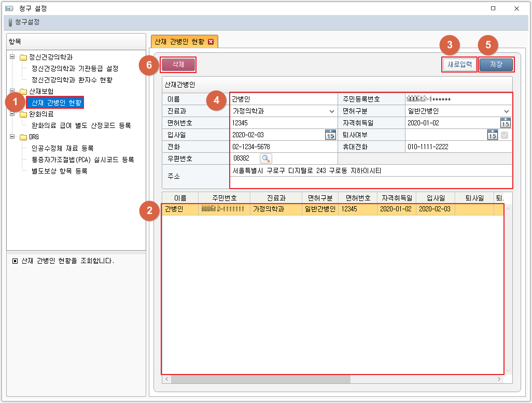Click the 정신건강의학과 folder icon
Screen dimensions: 532x403
click(x=23, y=57)
